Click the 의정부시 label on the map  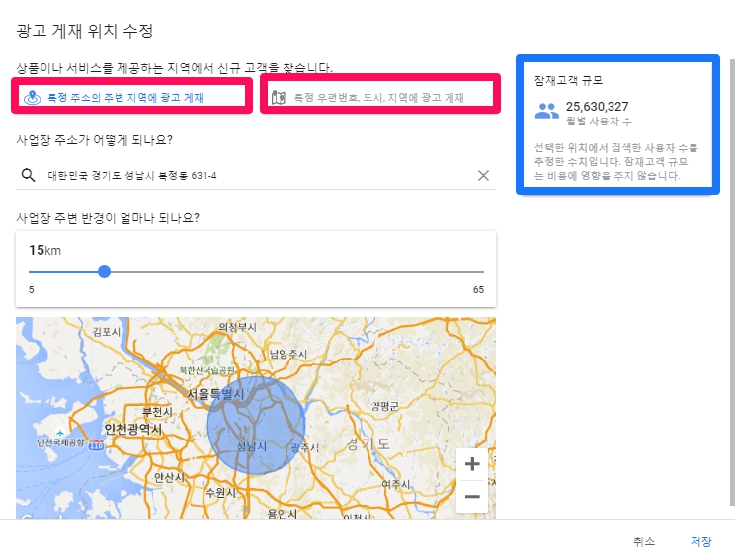coord(237,327)
